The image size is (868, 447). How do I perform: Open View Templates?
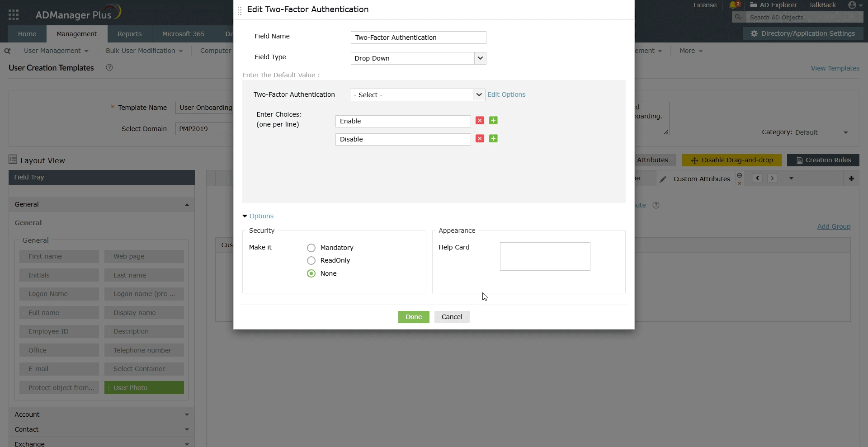[x=835, y=68]
